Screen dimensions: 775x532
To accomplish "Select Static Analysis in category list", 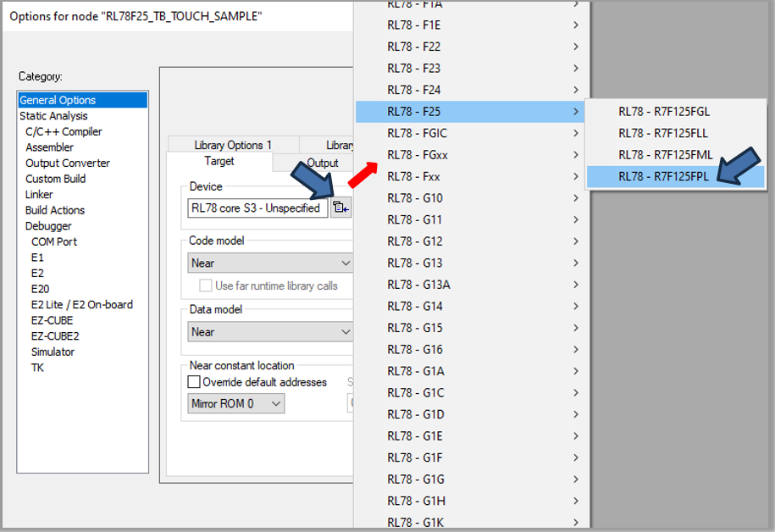I will [x=53, y=116].
